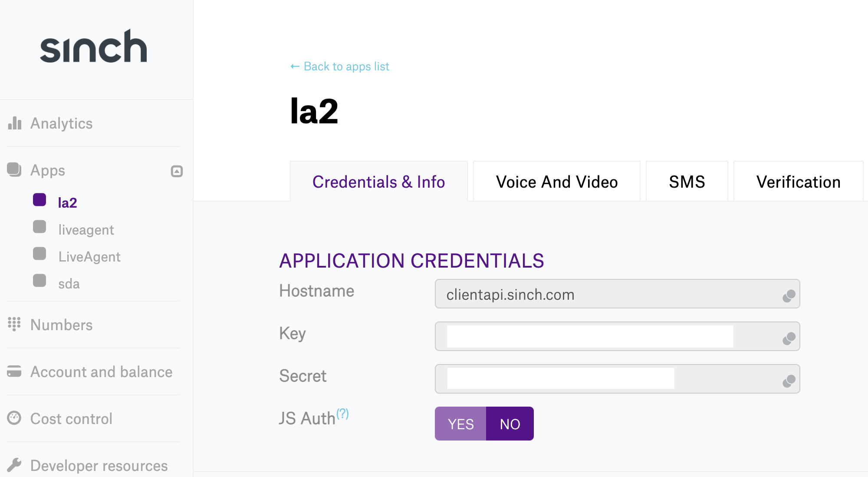Go to the Verification tab
Viewport: 868px width, 477px height.
798,182
